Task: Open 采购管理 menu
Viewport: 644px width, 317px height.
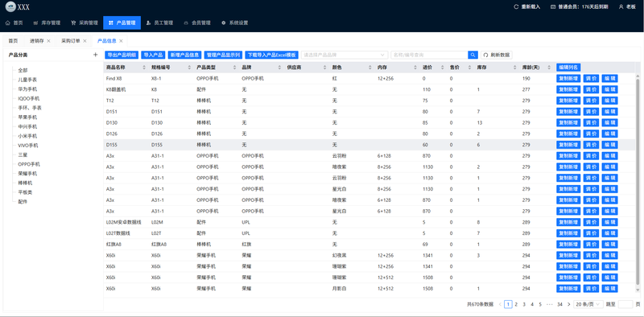Action: (x=85, y=23)
